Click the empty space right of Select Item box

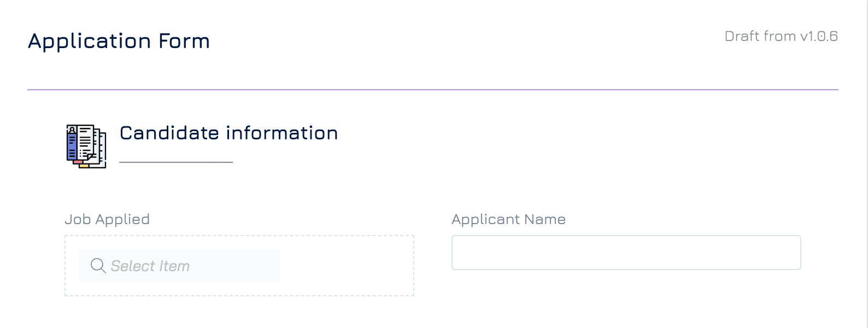pyautogui.click(x=347, y=266)
